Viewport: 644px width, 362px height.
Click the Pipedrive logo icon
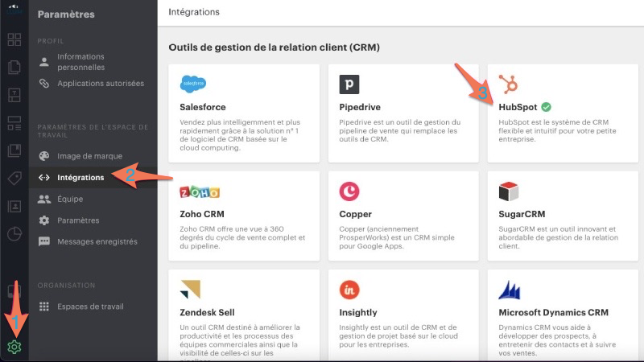[x=349, y=84]
